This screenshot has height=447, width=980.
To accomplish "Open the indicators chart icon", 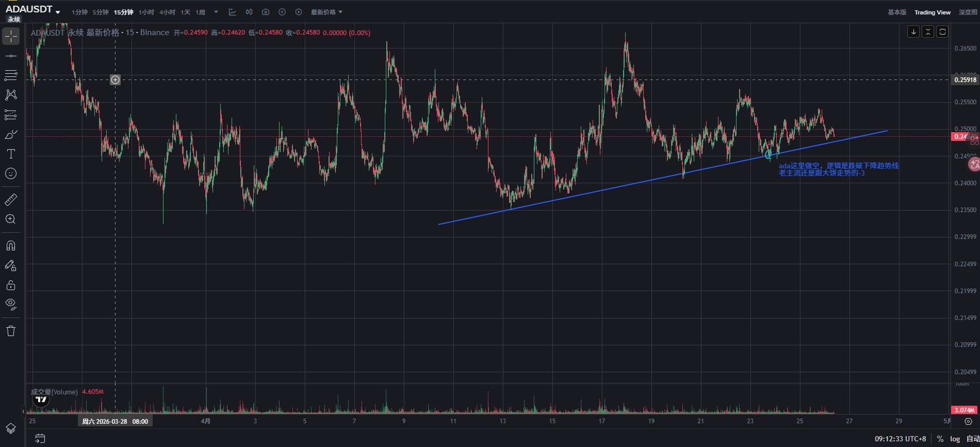I will point(233,12).
